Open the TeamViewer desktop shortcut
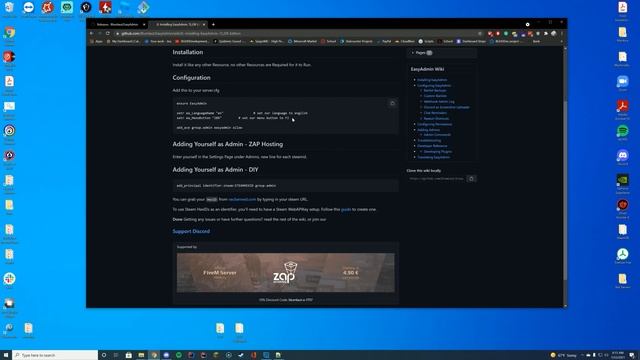 click(29, 9)
